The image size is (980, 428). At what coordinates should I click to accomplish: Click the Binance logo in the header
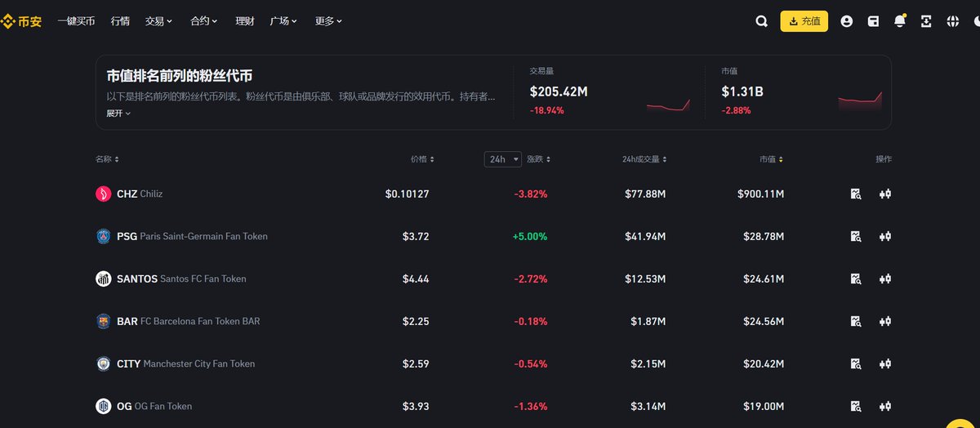tap(21, 21)
